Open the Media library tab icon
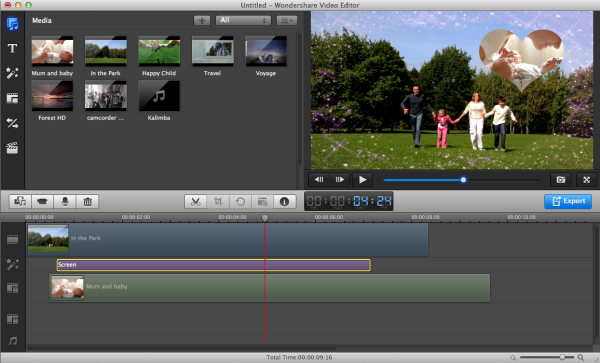This screenshot has height=363, width=600. coord(12,24)
